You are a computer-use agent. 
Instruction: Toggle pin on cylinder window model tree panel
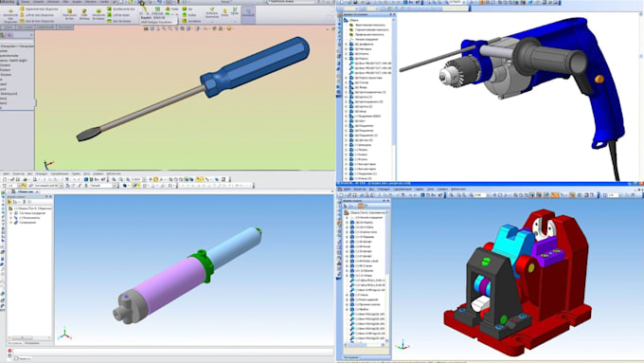tap(46, 196)
